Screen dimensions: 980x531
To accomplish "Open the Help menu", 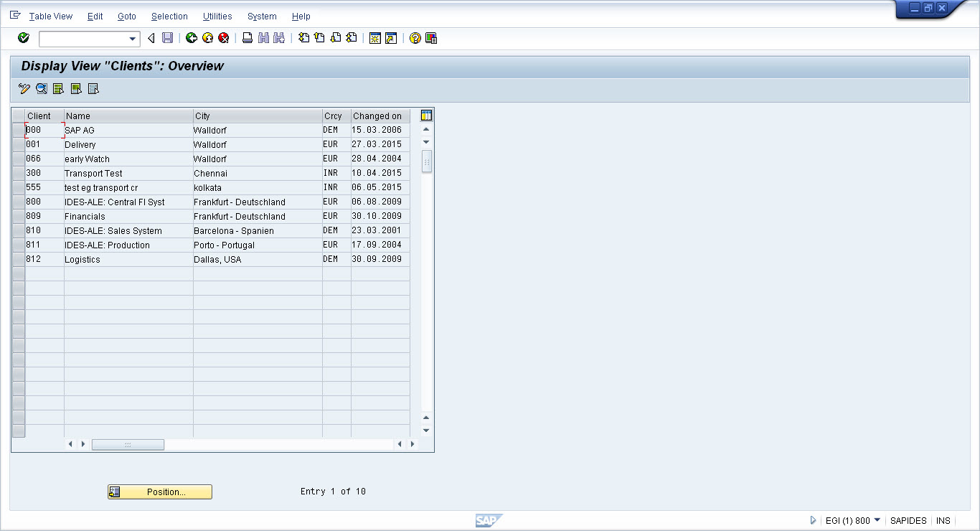I will (x=301, y=16).
